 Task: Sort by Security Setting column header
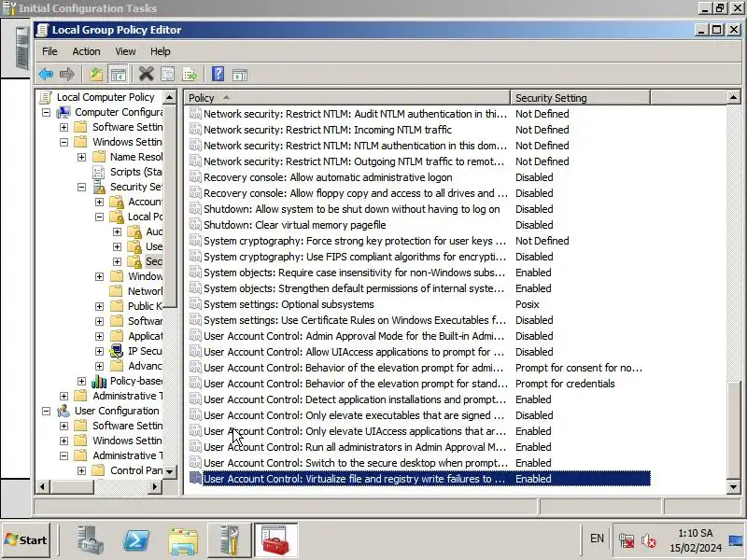580,98
